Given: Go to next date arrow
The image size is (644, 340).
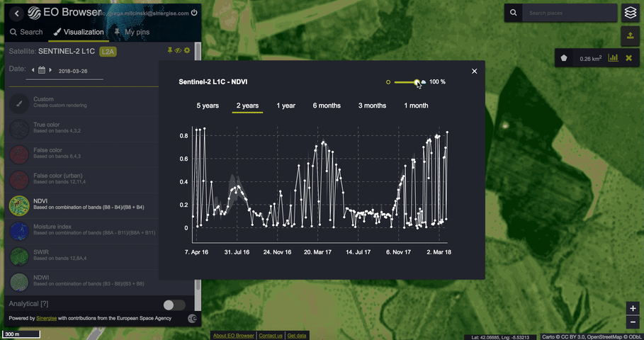Looking at the screenshot, I should [50, 70].
